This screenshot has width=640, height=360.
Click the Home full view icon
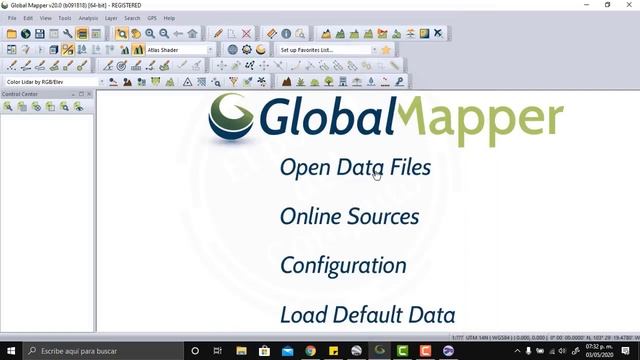click(x=192, y=34)
